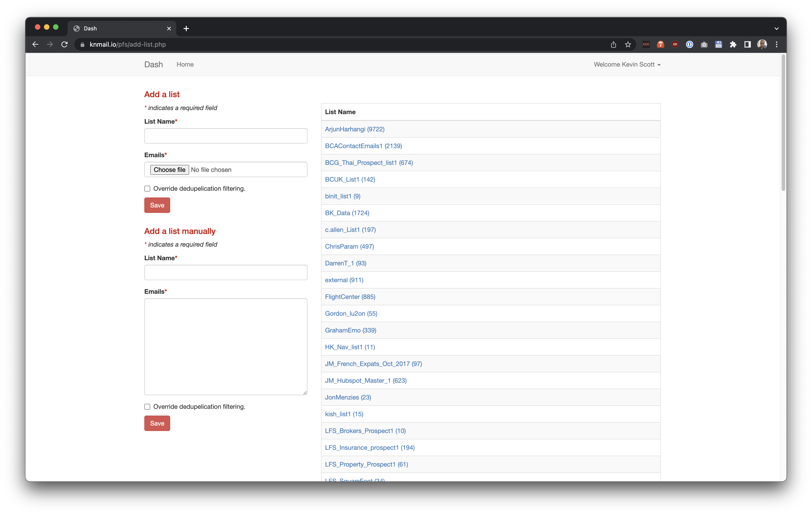Click the manual Emails text area
812x515 pixels.
tap(226, 347)
